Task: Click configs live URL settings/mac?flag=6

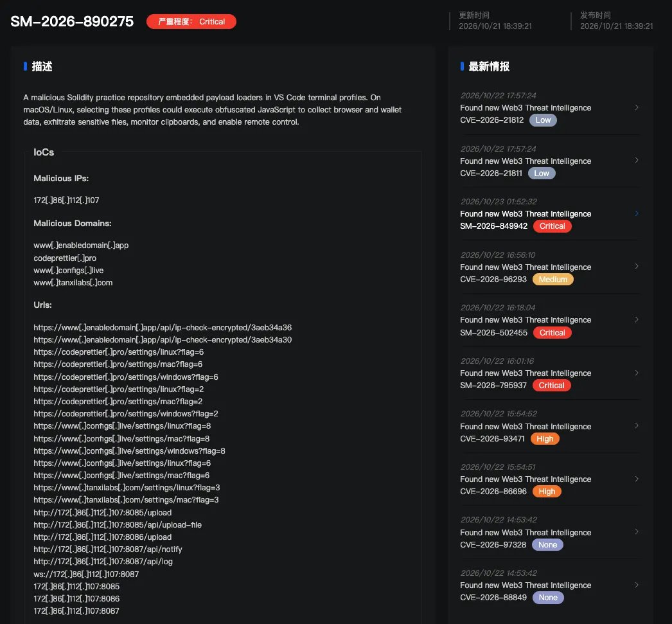Action: point(121,476)
